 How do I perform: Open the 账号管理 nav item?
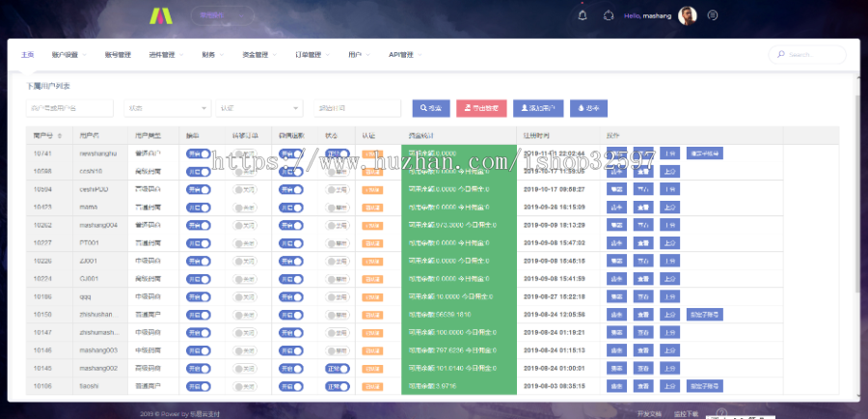[118, 55]
